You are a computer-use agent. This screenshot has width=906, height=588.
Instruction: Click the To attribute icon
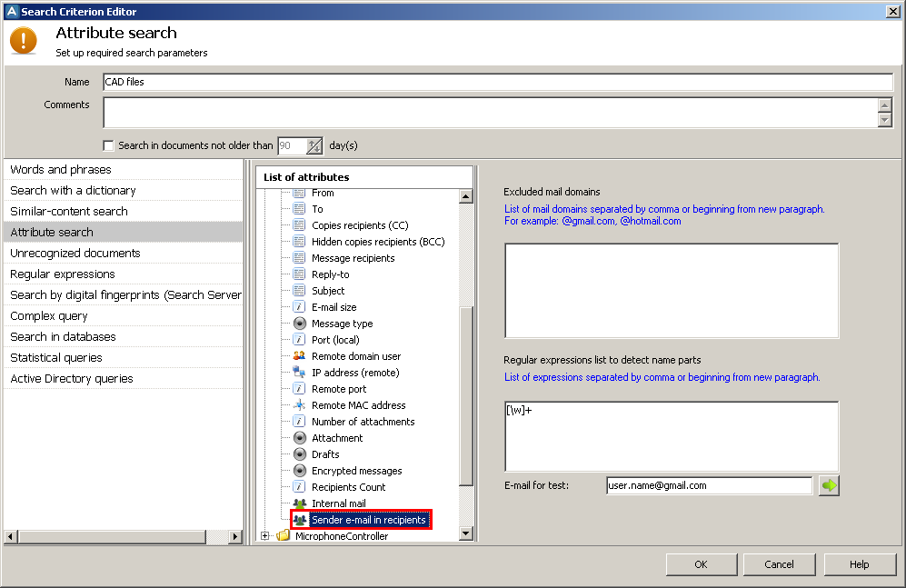pyautogui.click(x=299, y=209)
